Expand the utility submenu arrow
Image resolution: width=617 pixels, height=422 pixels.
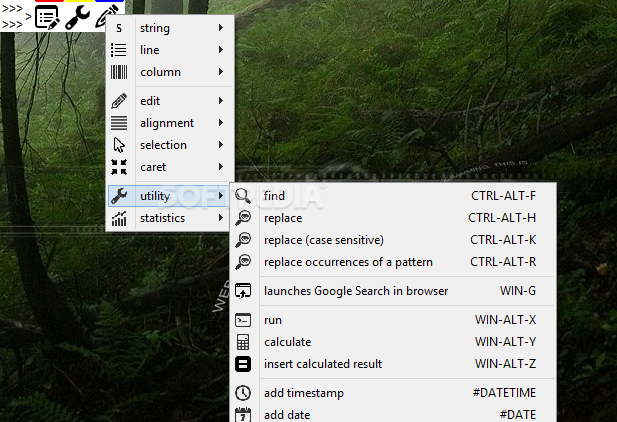(x=221, y=196)
